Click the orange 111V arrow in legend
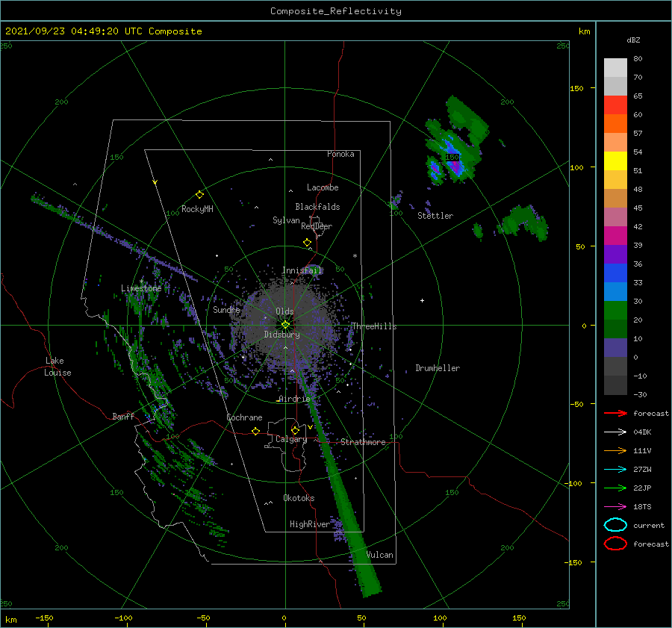This screenshot has width=672, height=628. (x=615, y=450)
